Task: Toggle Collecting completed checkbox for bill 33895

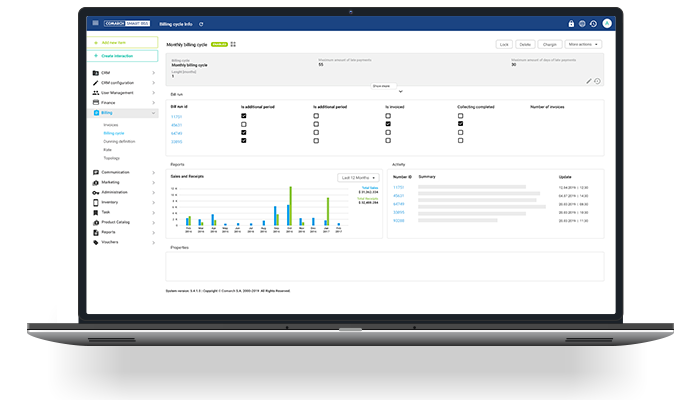Action: click(460, 141)
